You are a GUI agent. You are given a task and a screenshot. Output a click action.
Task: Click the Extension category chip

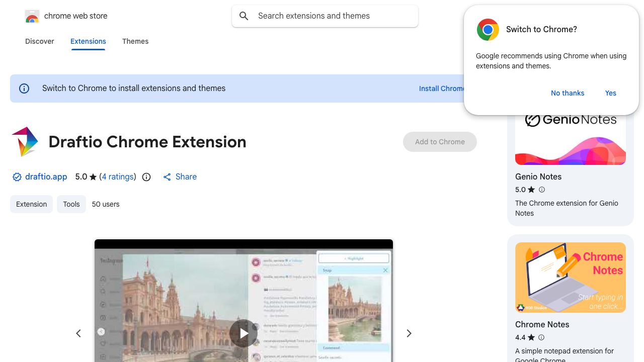31,204
